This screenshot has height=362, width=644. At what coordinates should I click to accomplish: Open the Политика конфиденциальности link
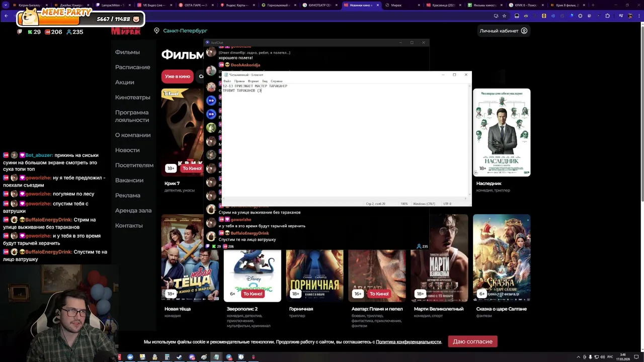409,342
